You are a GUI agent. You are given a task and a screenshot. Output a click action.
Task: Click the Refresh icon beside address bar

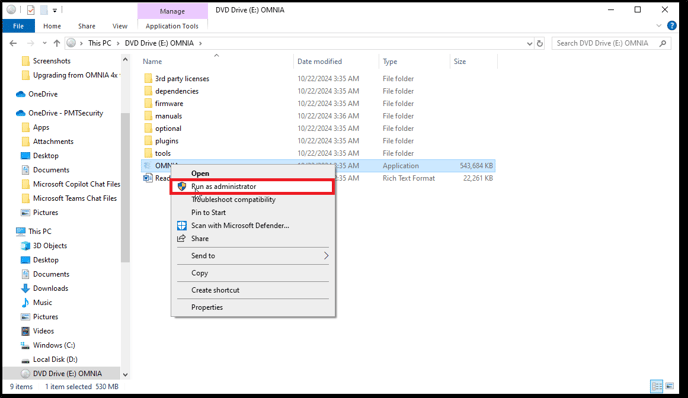(x=540, y=43)
